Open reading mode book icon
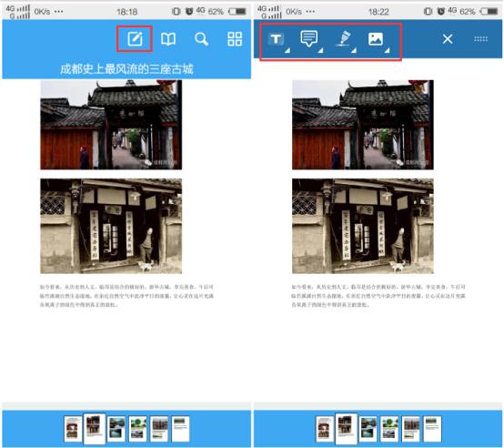Image resolution: width=504 pixels, height=448 pixels. (x=168, y=39)
